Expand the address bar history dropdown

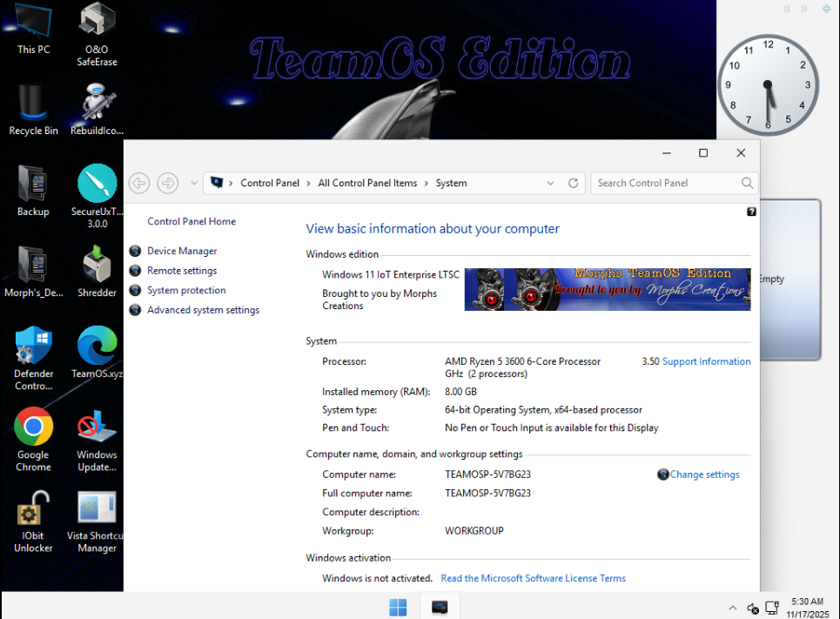(550, 183)
